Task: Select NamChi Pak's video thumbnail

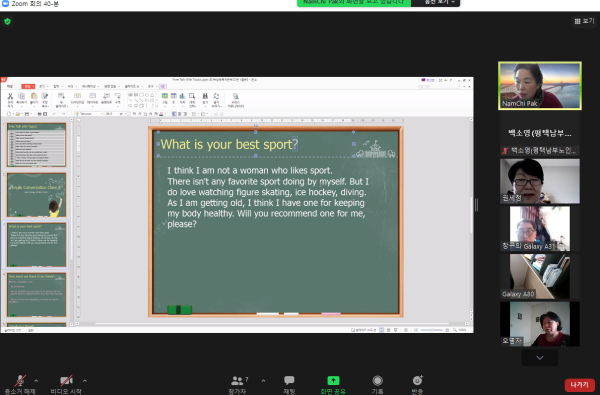Action: (540, 86)
